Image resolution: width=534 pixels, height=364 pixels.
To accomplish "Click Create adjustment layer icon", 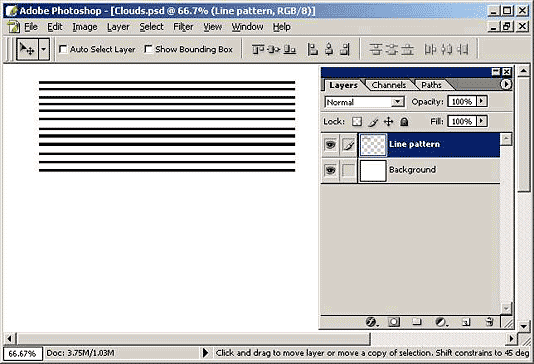I will click(441, 322).
